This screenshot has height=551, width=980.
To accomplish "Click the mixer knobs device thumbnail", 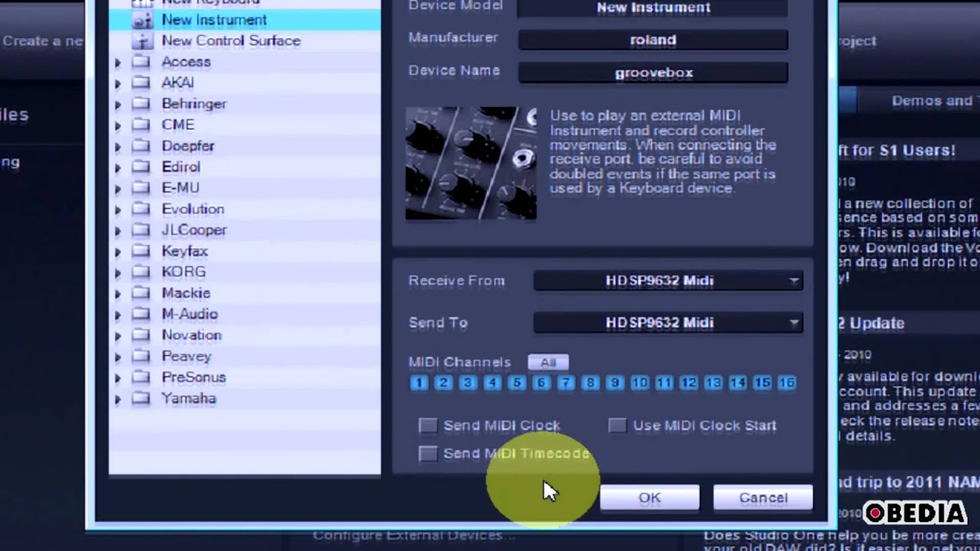I will coord(471,164).
